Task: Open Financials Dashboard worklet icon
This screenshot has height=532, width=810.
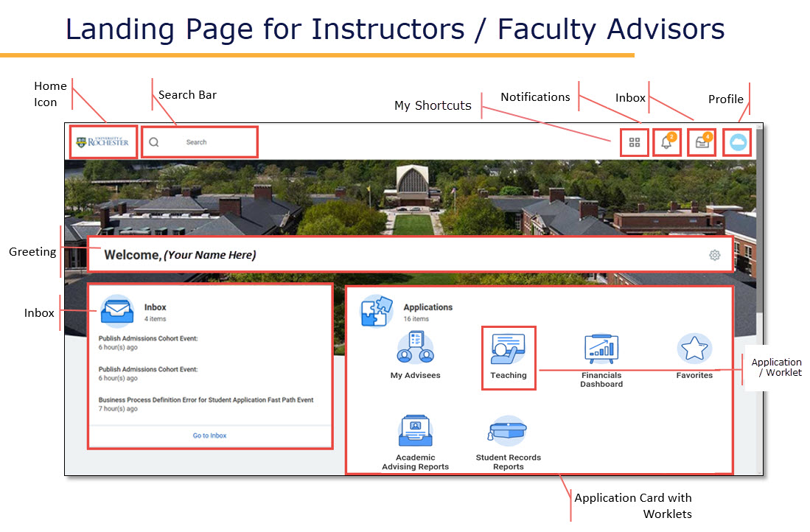Action: pyautogui.click(x=601, y=349)
